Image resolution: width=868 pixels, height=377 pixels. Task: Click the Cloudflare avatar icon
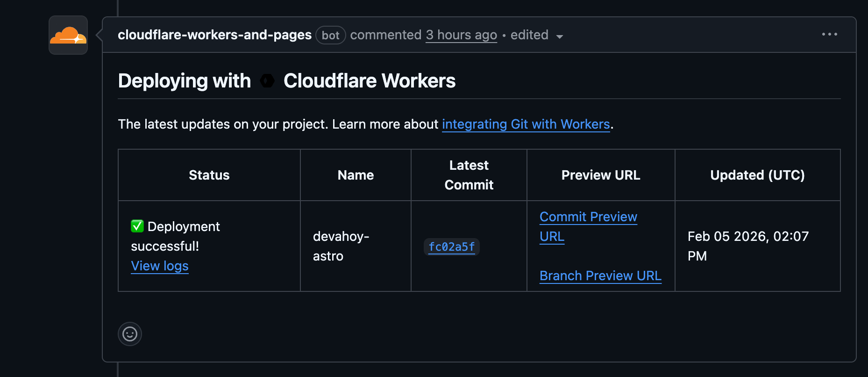point(68,35)
